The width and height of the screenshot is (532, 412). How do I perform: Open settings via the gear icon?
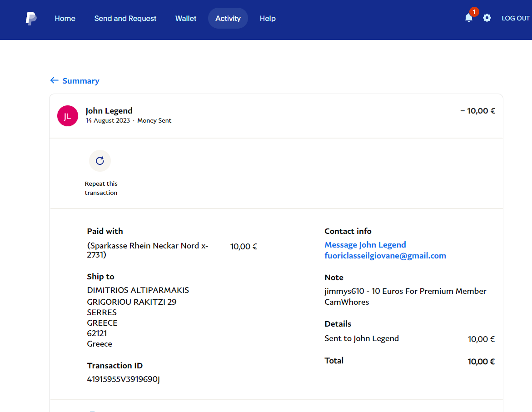click(487, 18)
